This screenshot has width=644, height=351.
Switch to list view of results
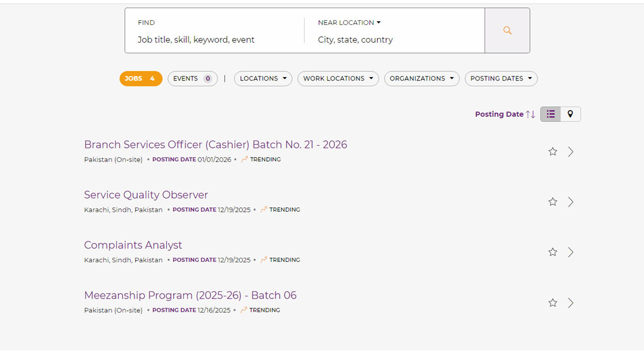(x=550, y=114)
